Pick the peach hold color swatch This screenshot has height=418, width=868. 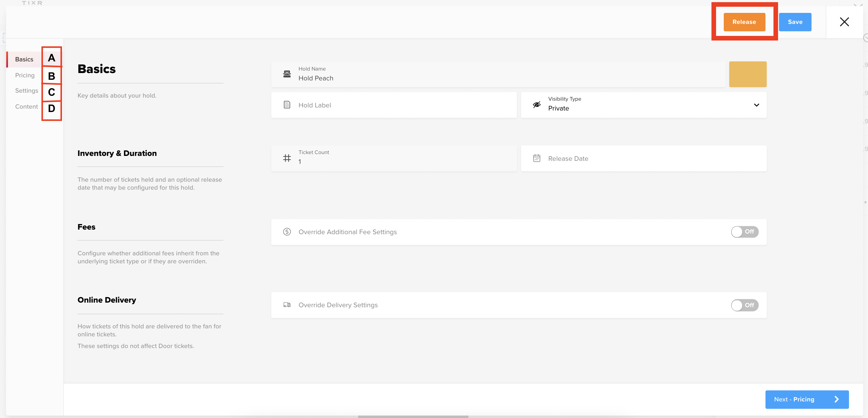(747, 74)
